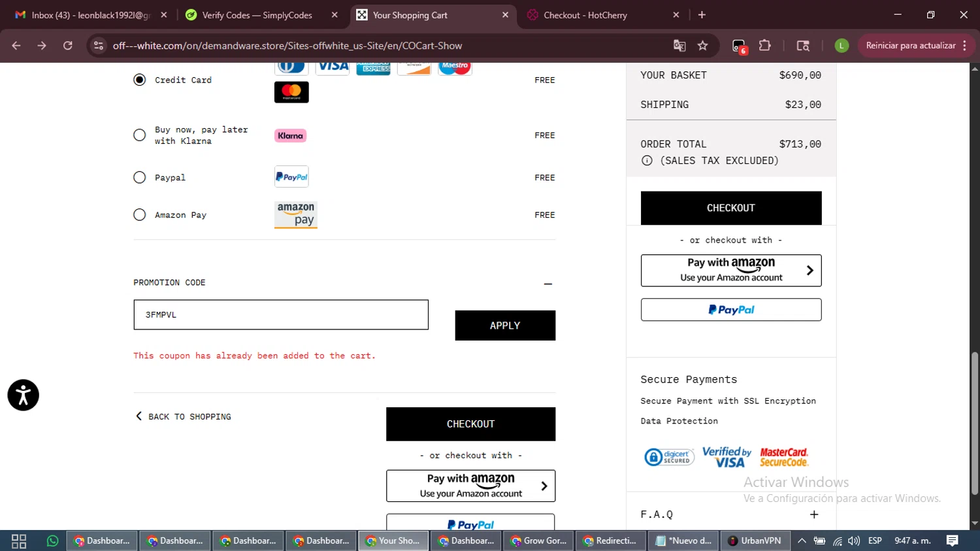Apply the promotion code

(505, 326)
